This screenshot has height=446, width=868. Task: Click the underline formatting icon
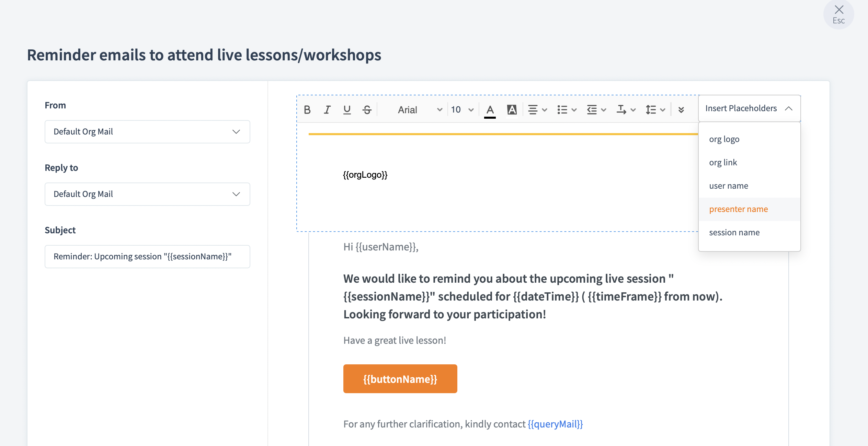(x=347, y=110)
